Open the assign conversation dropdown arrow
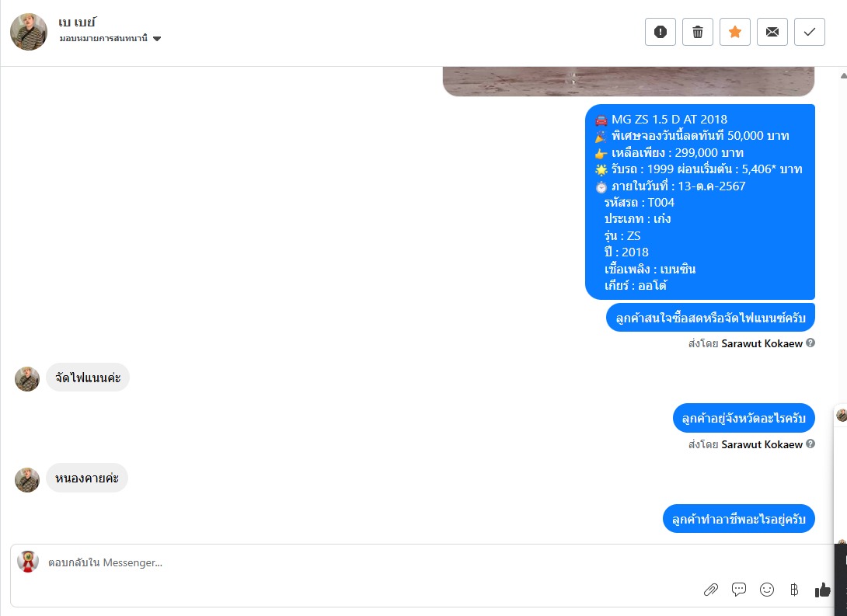847x616 pixels. tap(157, 38)
